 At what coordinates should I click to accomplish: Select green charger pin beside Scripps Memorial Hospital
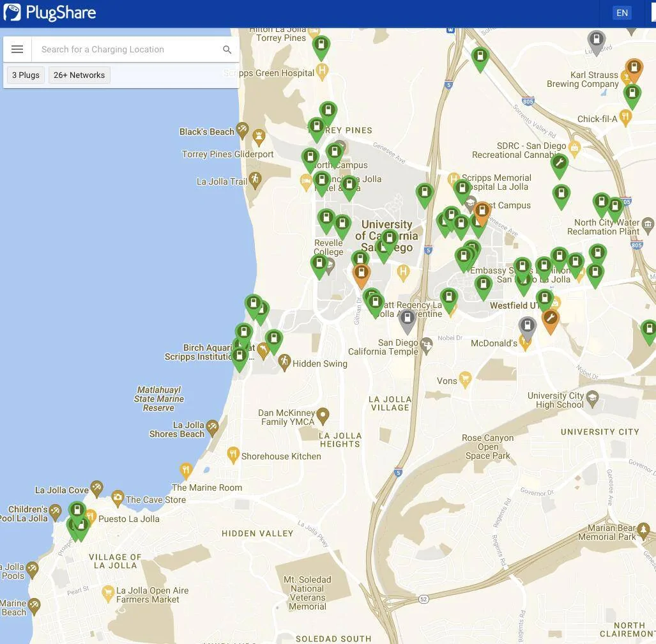point(462,190)
